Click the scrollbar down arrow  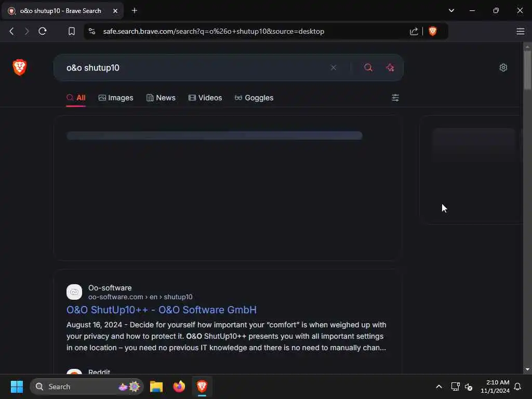click(x=527, y=369)
